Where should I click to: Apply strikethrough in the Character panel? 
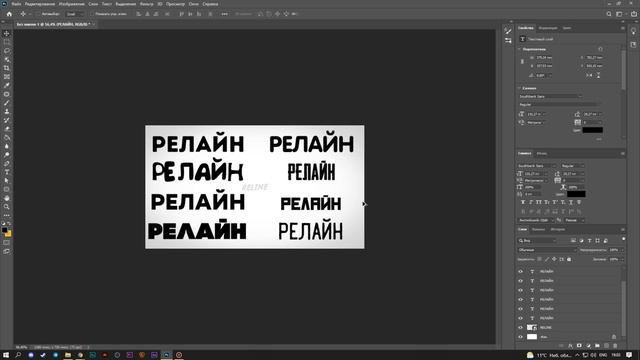[579, 202]
